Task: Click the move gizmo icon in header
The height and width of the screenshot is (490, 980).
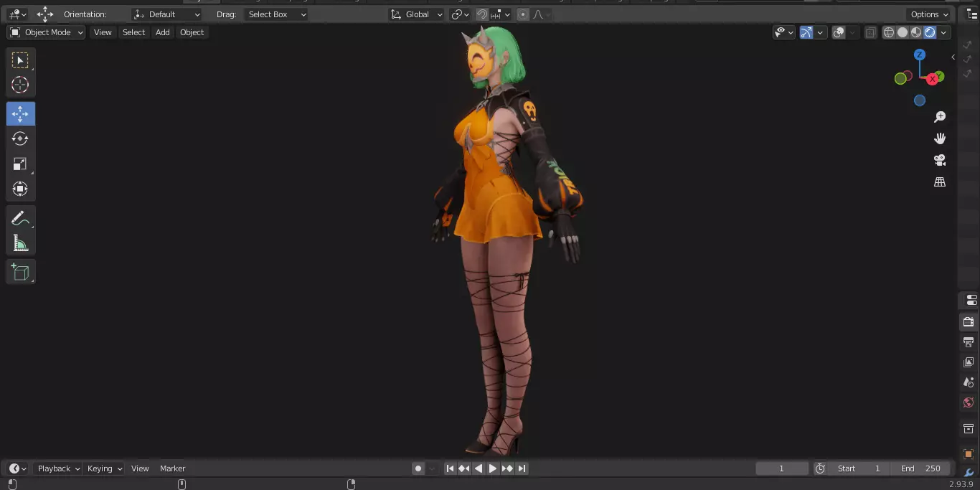Action: pyautogui.click(x=45, y=14)
